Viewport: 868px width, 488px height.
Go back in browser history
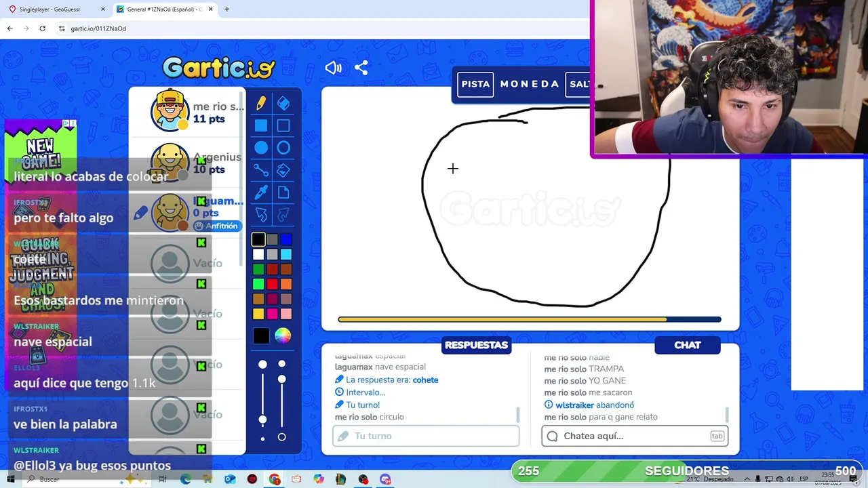[x=9, y=28]
